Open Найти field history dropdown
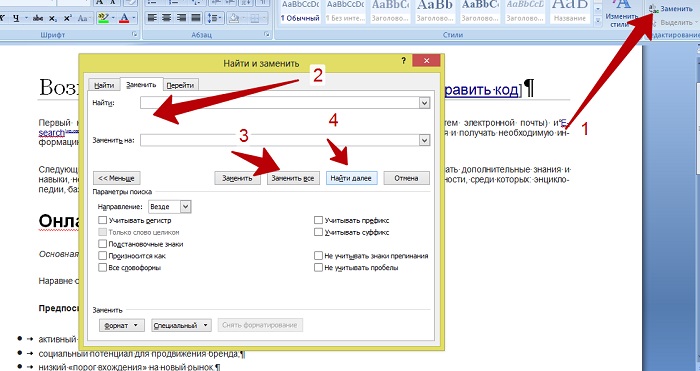Viewport: 700px width, 371px height. coord(424,103)
